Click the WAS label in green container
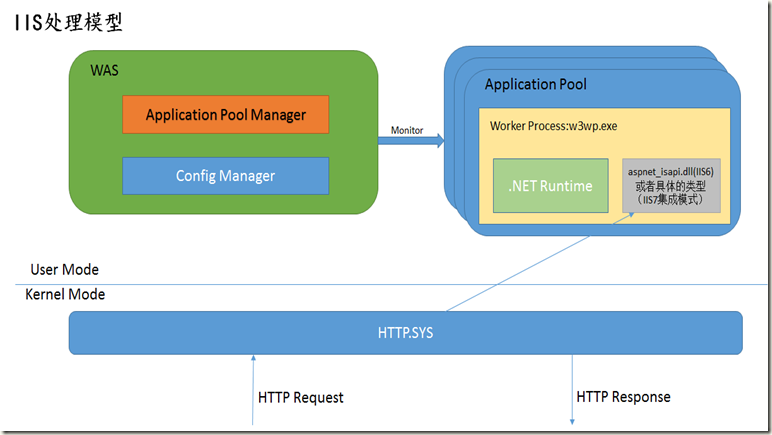The width and height of the screenshot is (772, 435). tap(106, 71)
